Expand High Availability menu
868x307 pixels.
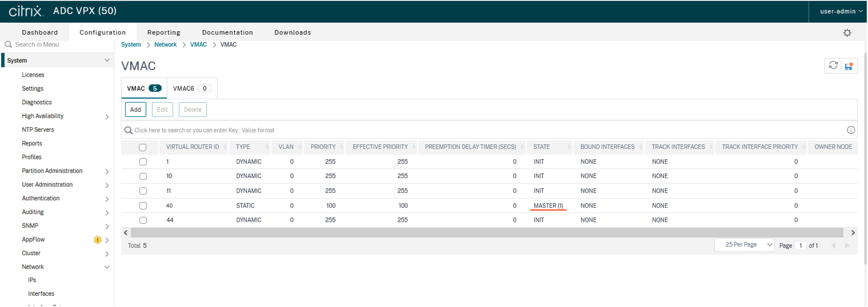point(107,116)
